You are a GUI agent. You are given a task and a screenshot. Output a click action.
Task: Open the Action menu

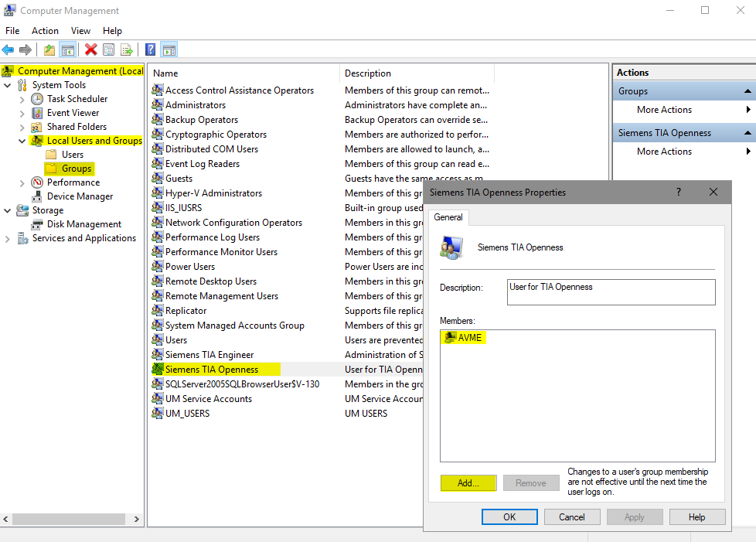(45, 31)
